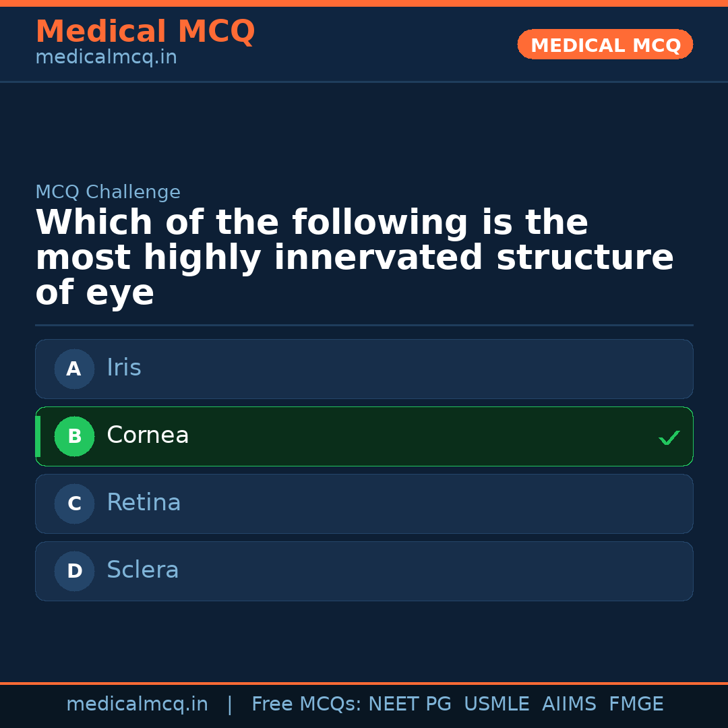Image resolution: width=728 pixels, height=728 pixels.
Task: Click the selected Cornea option row
Action: tap(364, 436)
